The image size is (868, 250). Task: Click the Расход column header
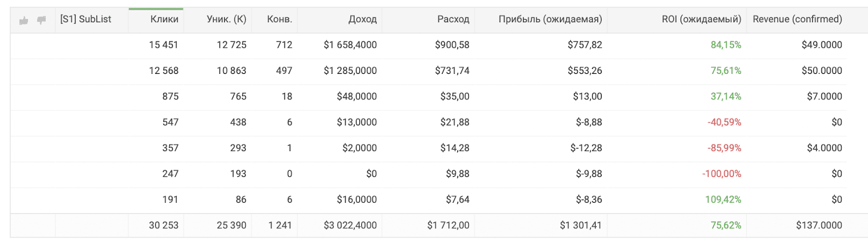(x=453, y=19)
